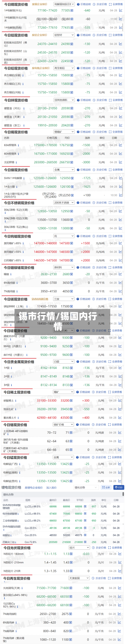Click chart icon in 黑钨精矿≥65% row

[120, 243]
